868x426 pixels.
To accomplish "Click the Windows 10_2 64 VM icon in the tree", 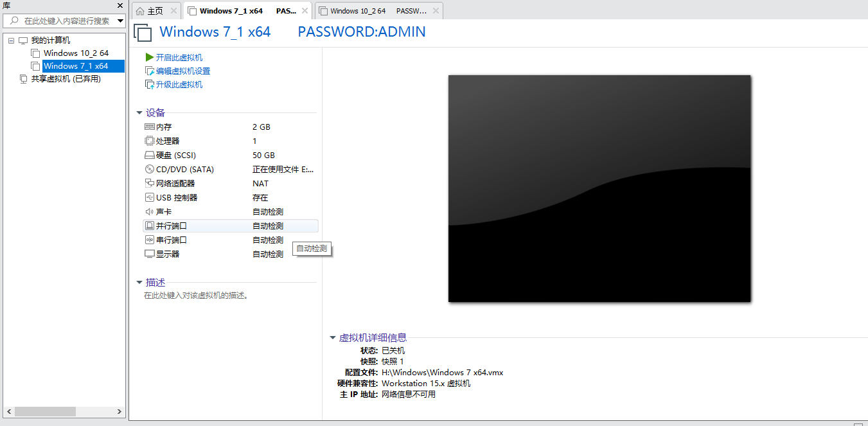I will click(x=35, y=53).
